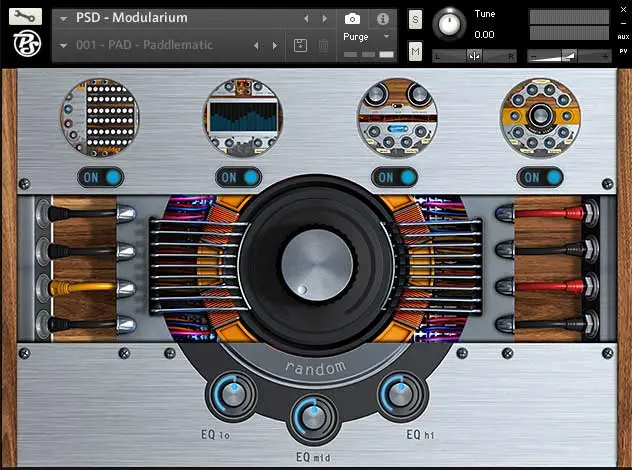
Task: Click the Tune knob
Action: [449, 24]
